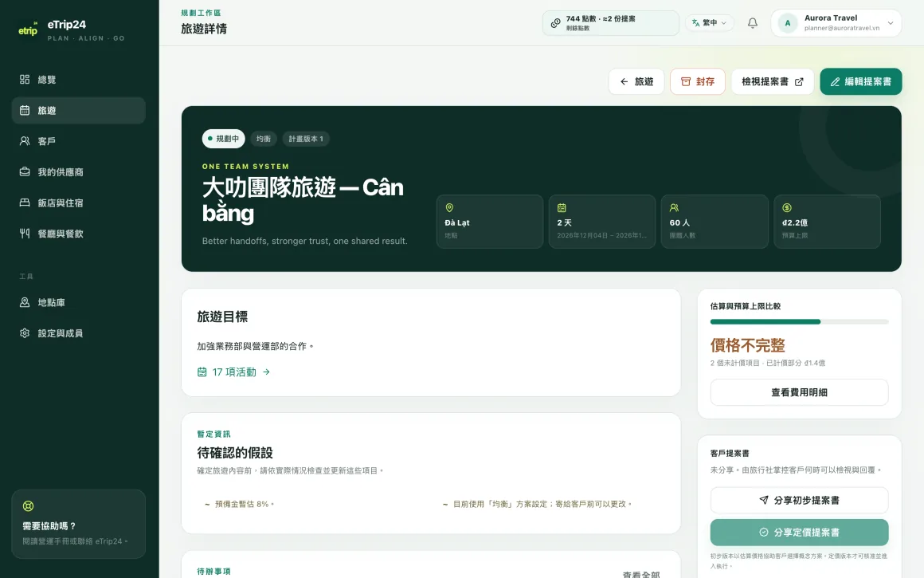Image resolution: width=924 pixels, height=578 pixels.
Task: Open notifications bell
Action: pos(753,23)
